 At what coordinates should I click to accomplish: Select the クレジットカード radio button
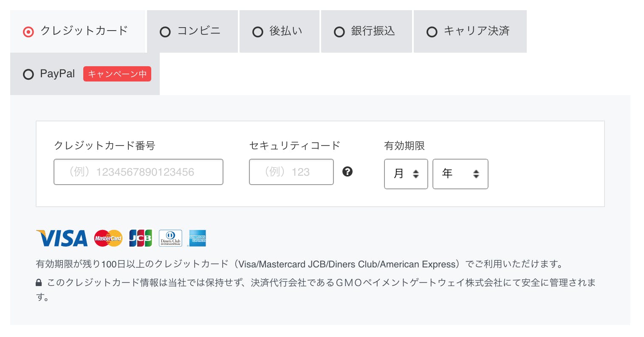click(x=28, y=32)
